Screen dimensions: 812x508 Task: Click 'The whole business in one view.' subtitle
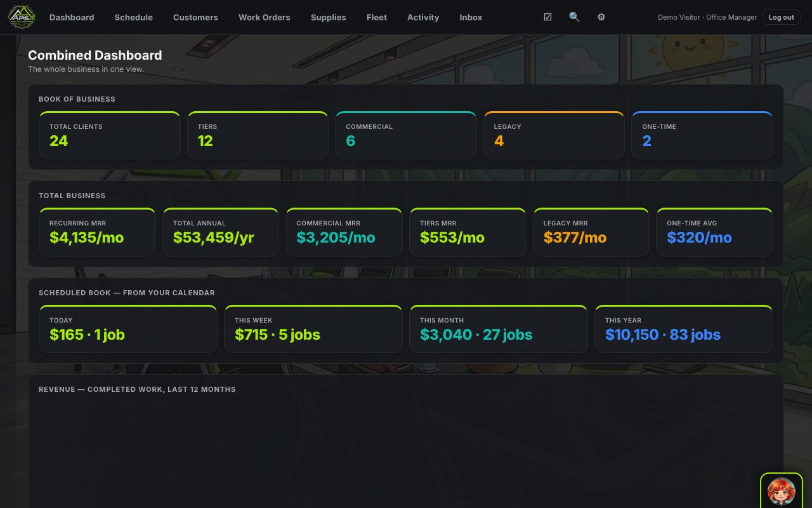click(x=86, y=69)
